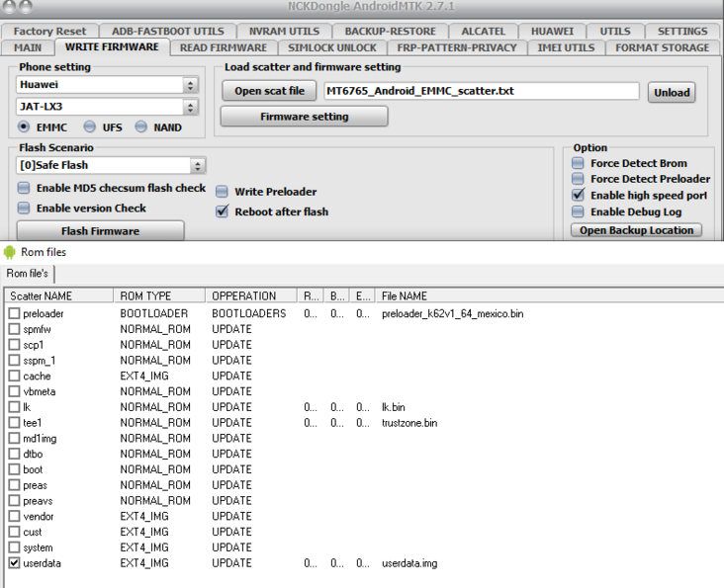Select preloader_k62v1_64_mexico.bin file name

[453, 313]
